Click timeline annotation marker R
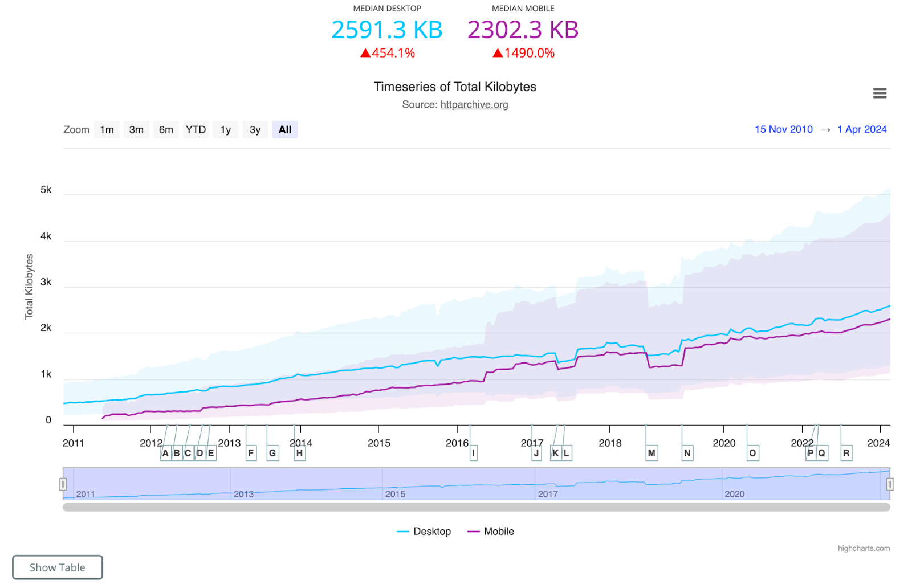This screenshot has width=912, height=588. 846,452
